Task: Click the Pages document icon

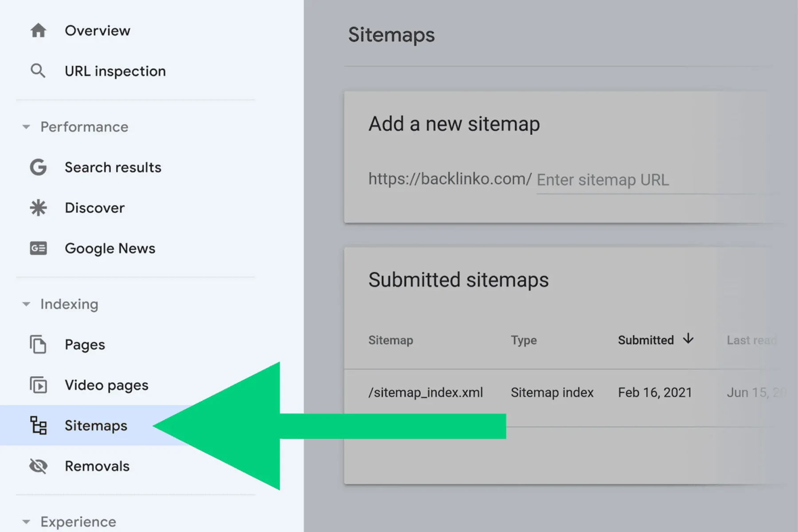Action: [x=38, y=344]
